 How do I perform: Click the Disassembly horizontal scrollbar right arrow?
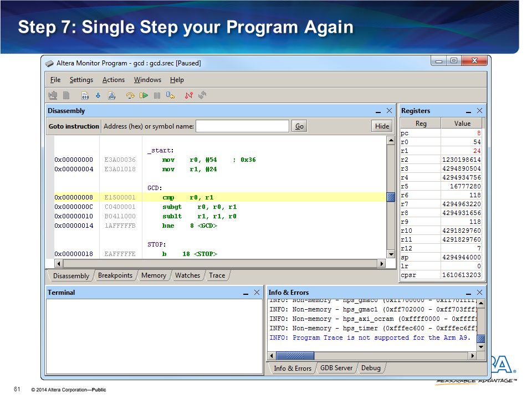point(382,264)
